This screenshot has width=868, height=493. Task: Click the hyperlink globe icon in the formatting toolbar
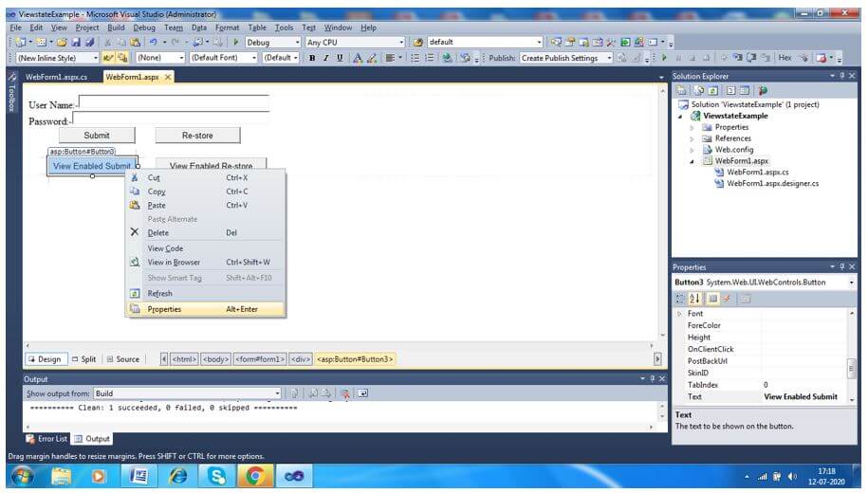click(447, 58)
